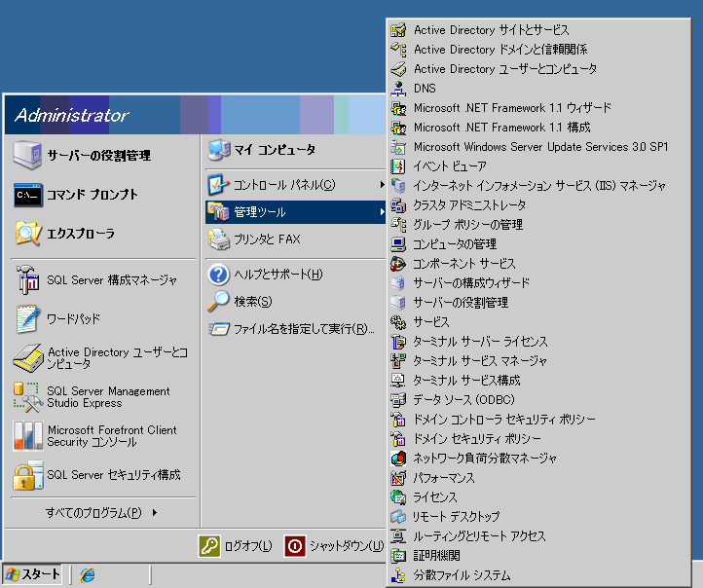Open Active Directory サイトとサービス icon
This screenshot has height=588, width=703.
[x=398, y=30]
